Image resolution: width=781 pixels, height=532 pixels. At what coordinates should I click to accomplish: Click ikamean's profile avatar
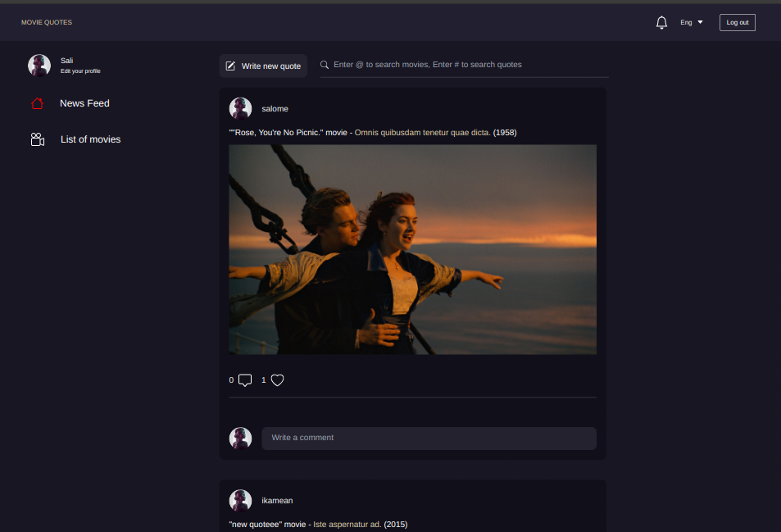(240, 501)
